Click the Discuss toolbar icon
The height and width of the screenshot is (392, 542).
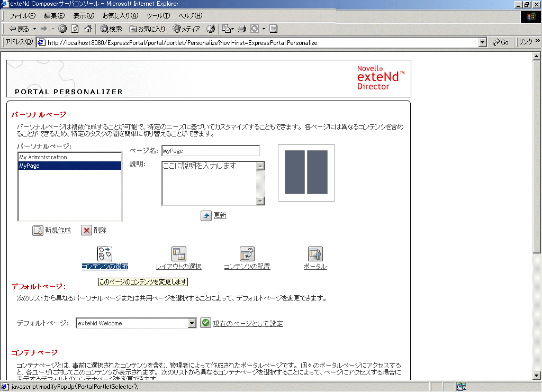(274, 29)
